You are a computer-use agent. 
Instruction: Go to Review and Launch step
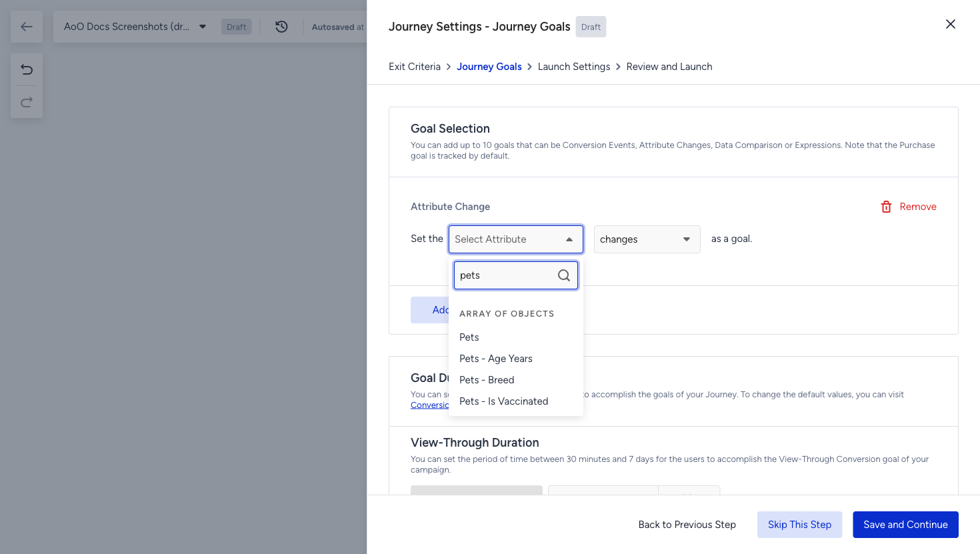pyautogui.click(x=669, y=67)
